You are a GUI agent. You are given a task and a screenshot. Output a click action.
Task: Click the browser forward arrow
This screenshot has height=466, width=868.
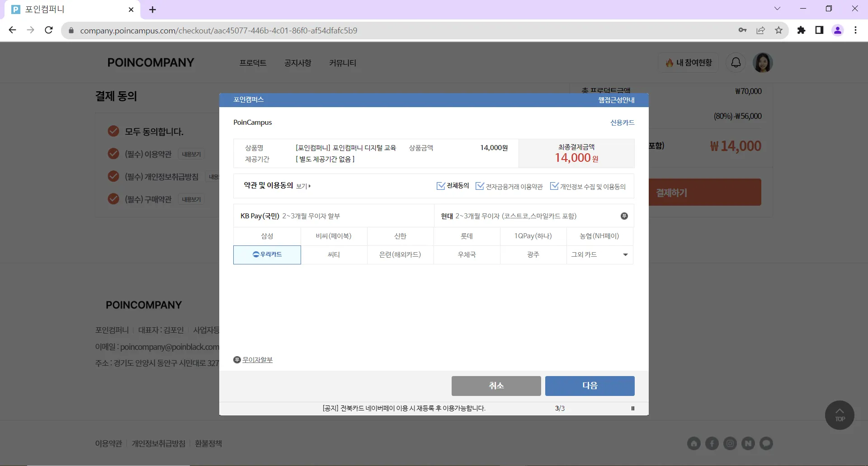tap(30, 30)
